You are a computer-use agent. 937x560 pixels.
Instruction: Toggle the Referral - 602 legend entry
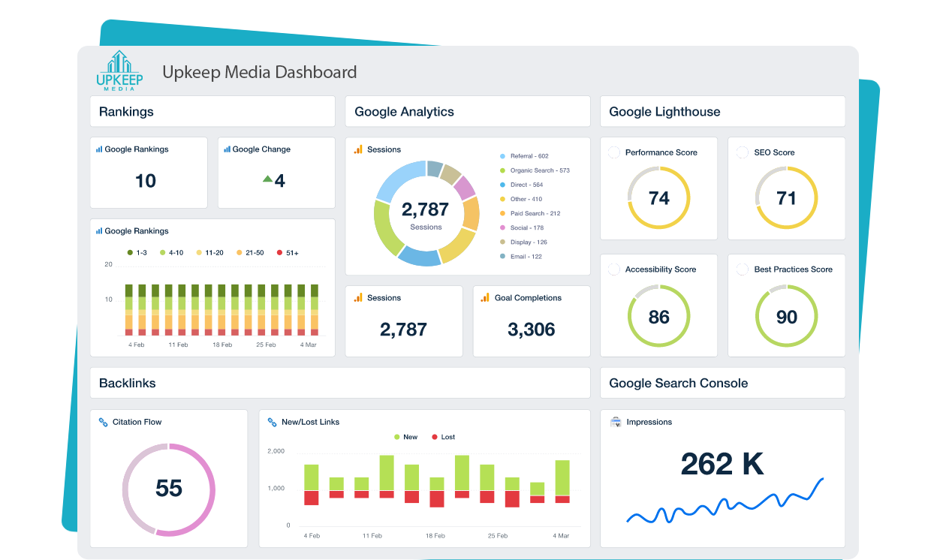(524, 156)
